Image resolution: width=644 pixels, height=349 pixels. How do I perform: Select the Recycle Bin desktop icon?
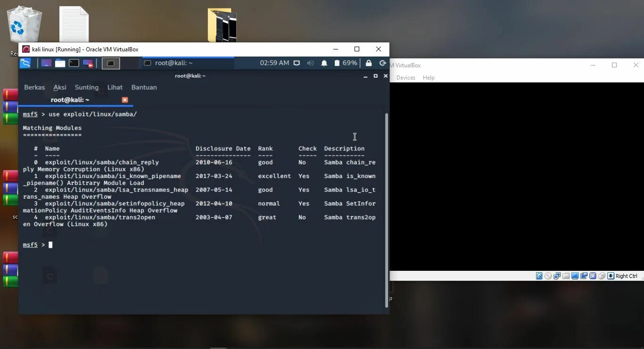pyautogui.click(x=24, y=26)
